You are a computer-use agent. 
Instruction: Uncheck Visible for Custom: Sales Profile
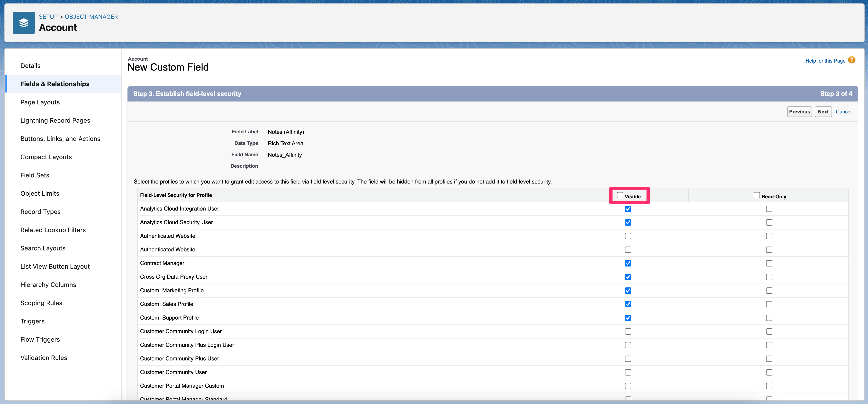[628, 304]
